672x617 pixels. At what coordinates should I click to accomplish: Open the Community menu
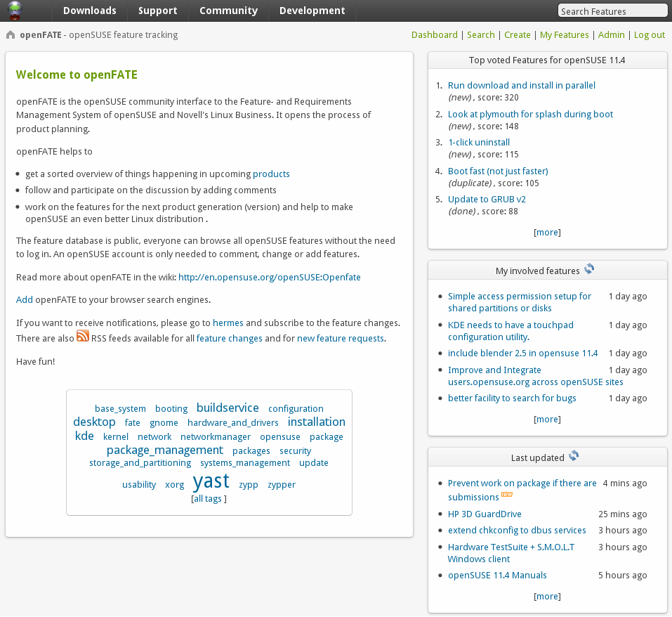(x=228, y=11)
